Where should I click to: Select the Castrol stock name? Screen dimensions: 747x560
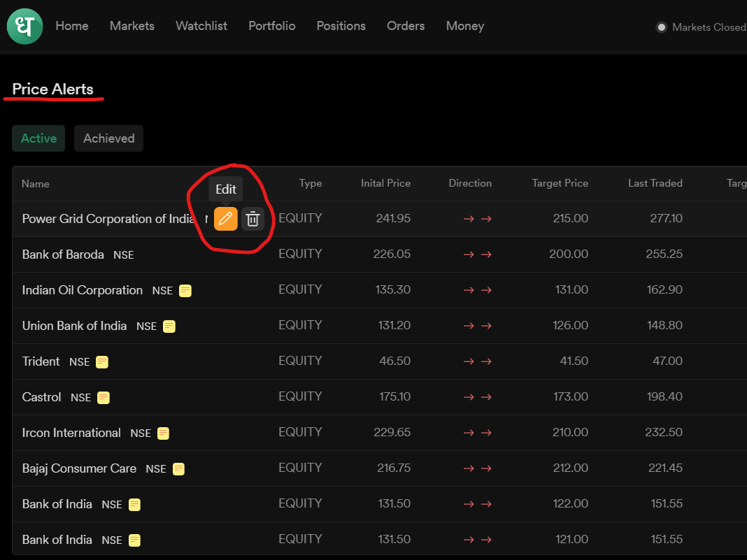click(x=41, y=397)
